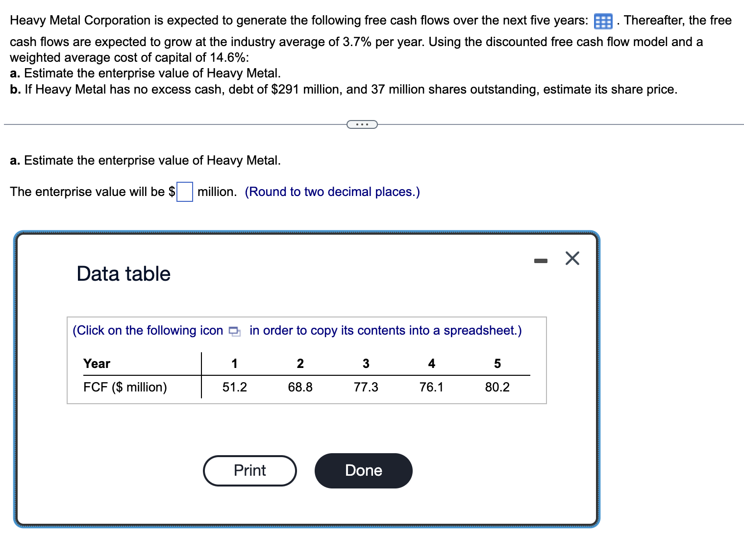Click the Print button

click(x=249, y=470)
